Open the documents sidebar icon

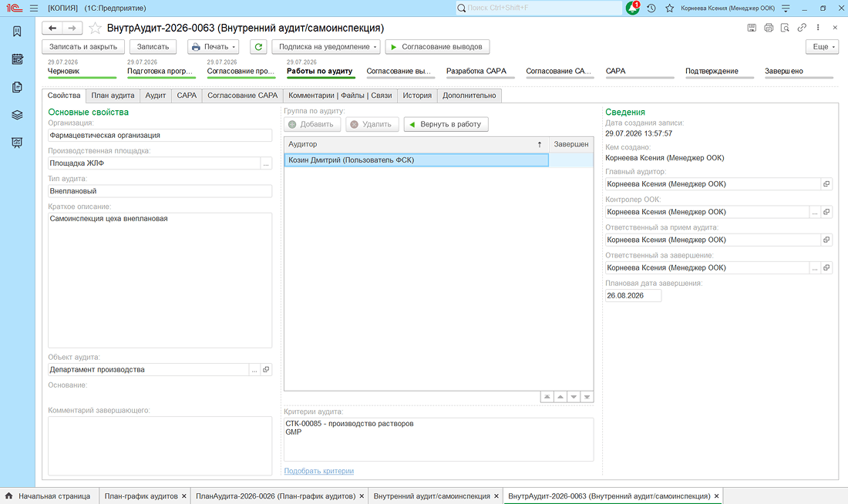coord(17,87)
